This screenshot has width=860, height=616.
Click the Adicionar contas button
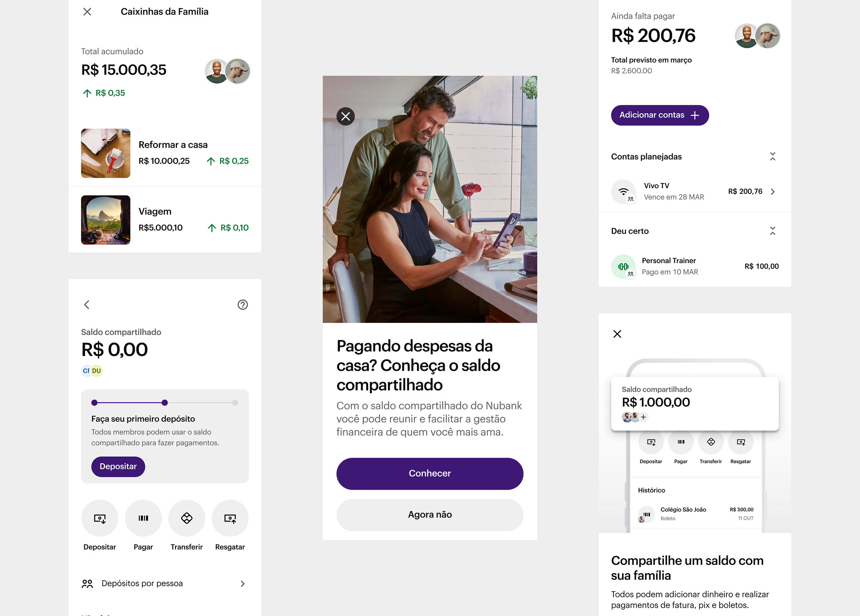tap(660, 115)
